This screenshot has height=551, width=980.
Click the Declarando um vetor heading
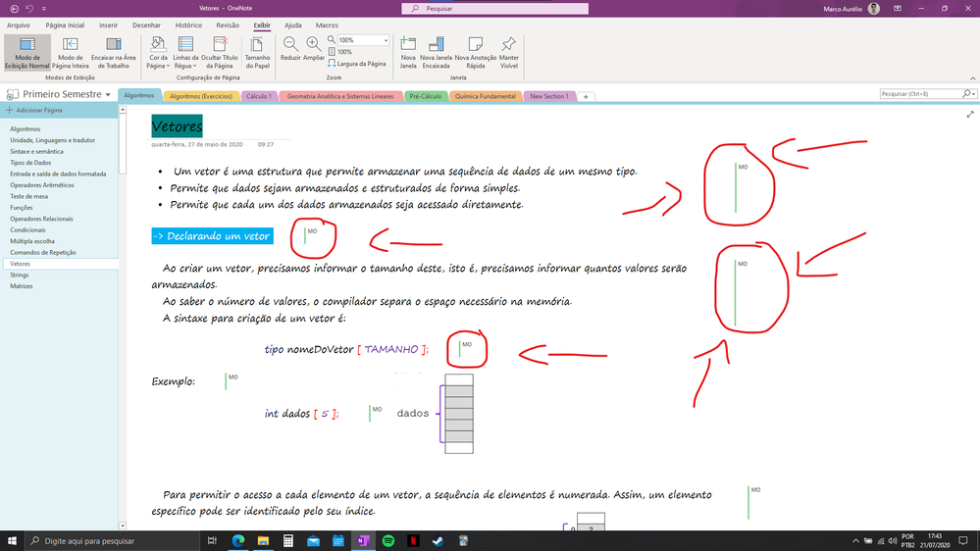point(213,236)
